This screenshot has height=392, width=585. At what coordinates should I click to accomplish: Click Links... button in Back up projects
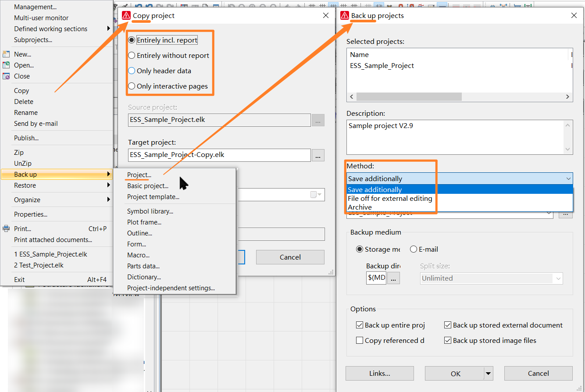380,374
